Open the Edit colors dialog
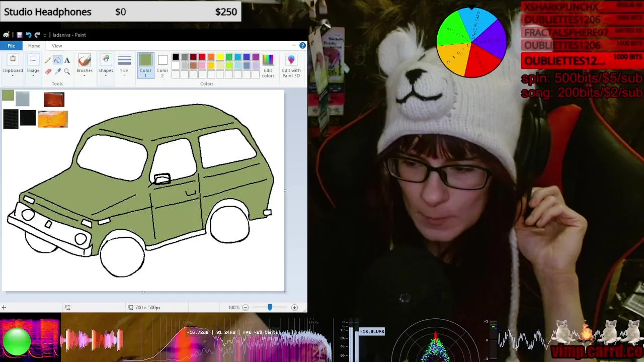644x362 pixels. [x=268, y=66]
